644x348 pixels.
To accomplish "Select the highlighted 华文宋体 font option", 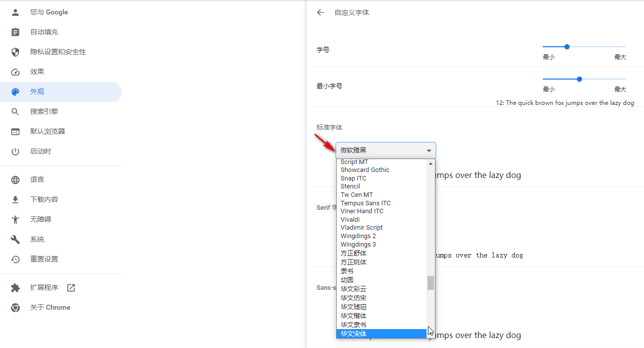I will click(381, 334).
